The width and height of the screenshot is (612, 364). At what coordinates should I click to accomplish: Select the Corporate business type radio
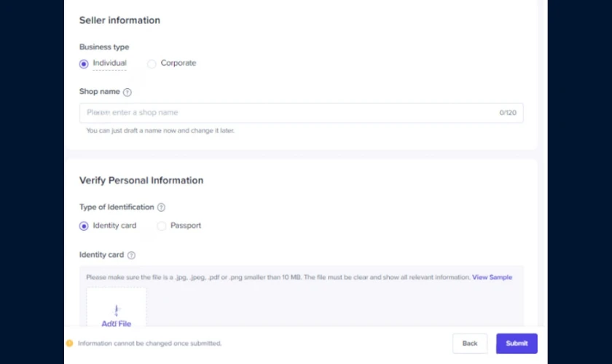tap(152, 63)
